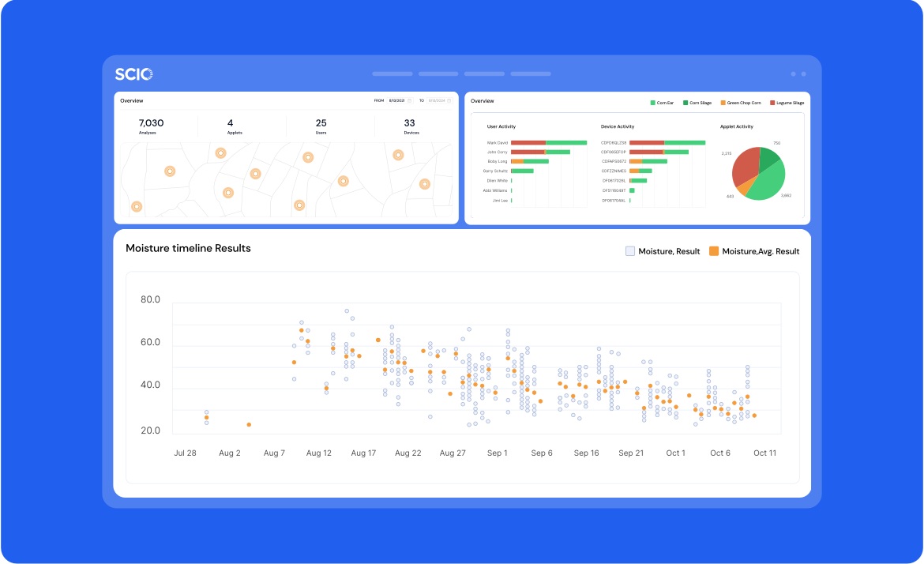Click the 7,030 Analyses stat
Image resolution: width=924 pixels, height=564 pixels.
(151, 126)
